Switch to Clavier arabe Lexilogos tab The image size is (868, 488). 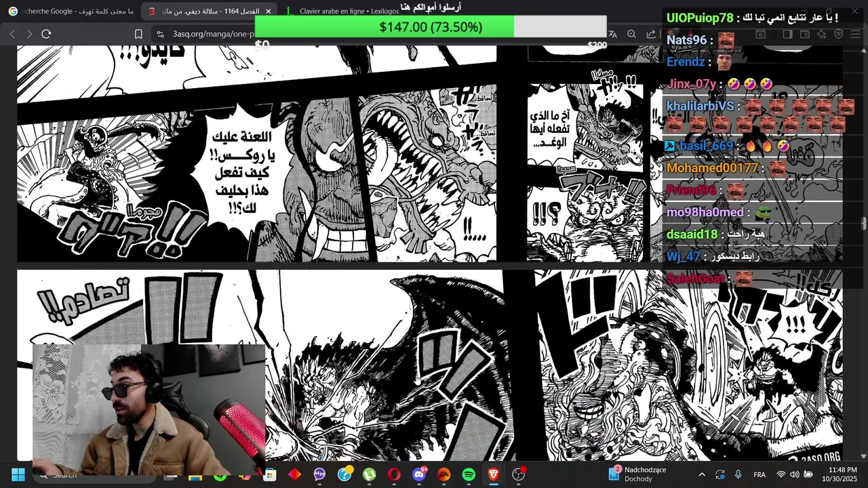[x=349, y=12]
